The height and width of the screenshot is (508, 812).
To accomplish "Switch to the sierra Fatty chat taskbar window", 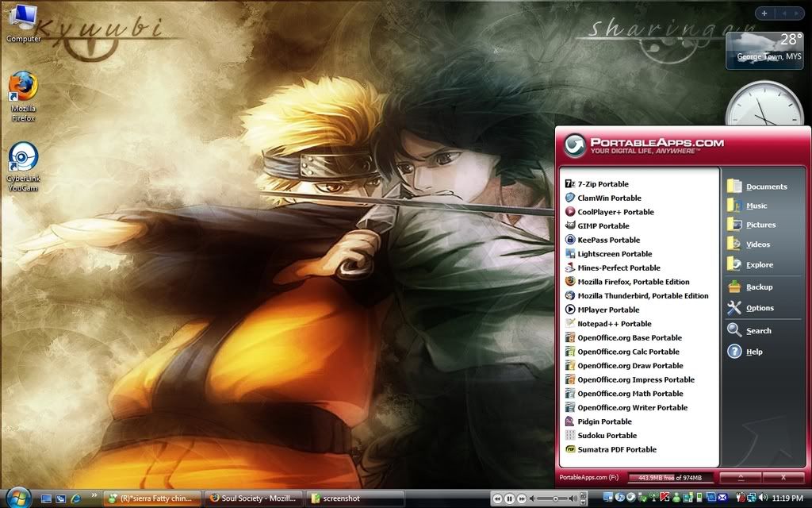I will click(x=151, y=498).
